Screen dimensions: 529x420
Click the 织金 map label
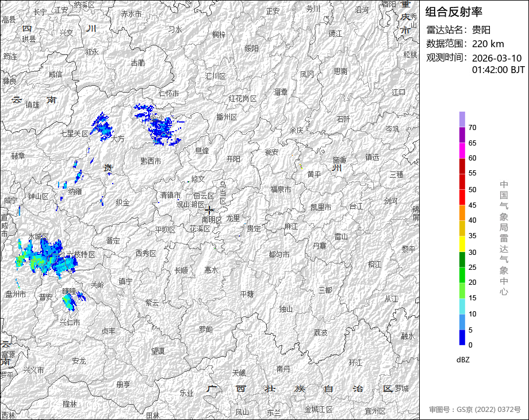[x=122, y=203]
